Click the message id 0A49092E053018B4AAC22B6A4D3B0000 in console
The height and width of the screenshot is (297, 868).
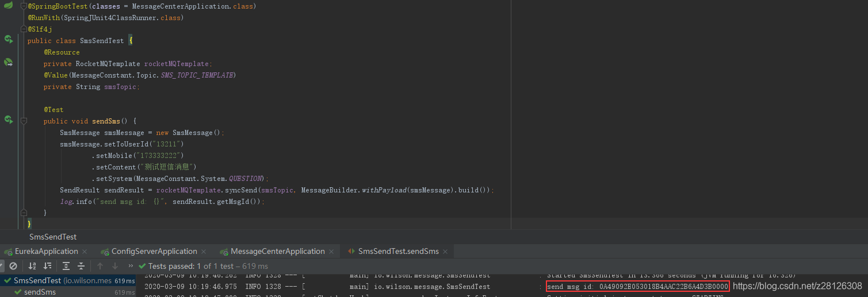664,286
